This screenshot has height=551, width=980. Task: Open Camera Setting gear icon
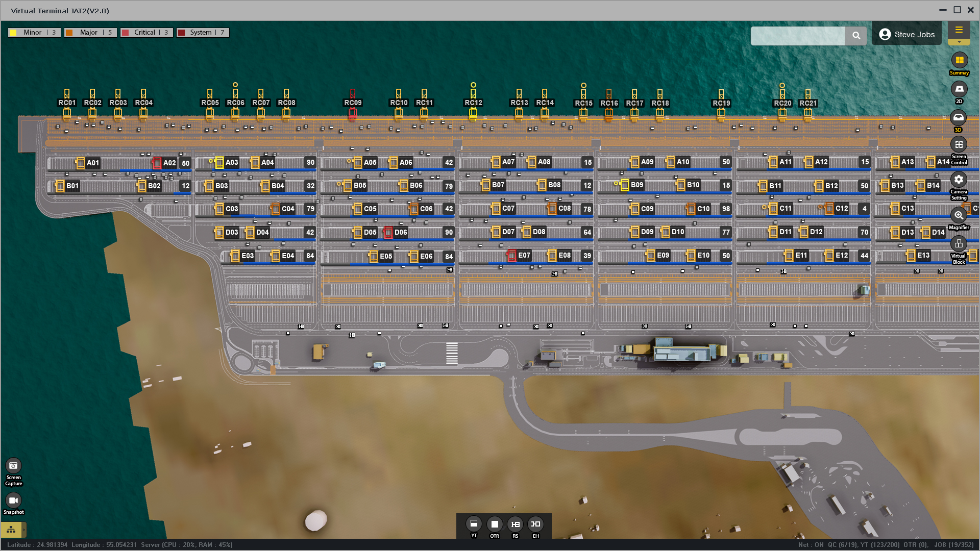coord(959,180)
